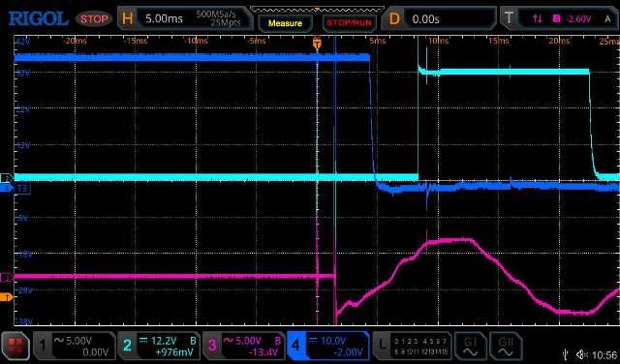620x364 pixels.
Task: Open horizontal timebase 5.00ms settings
Action: (x=185, y=18)
